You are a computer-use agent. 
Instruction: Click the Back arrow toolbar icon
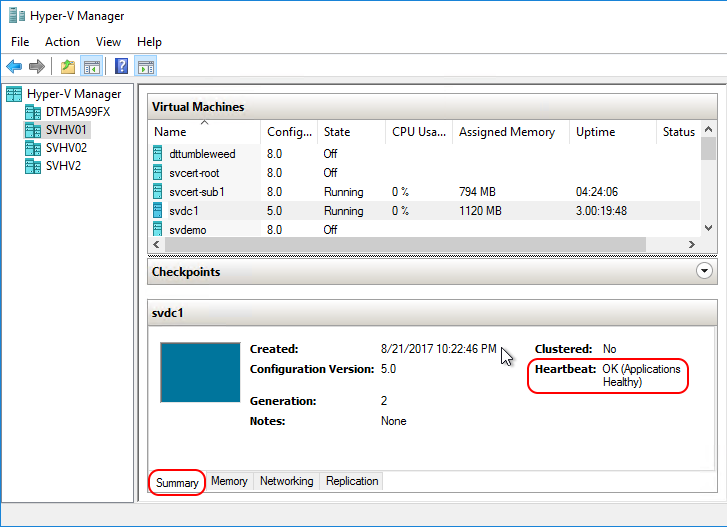click(14, 66)
